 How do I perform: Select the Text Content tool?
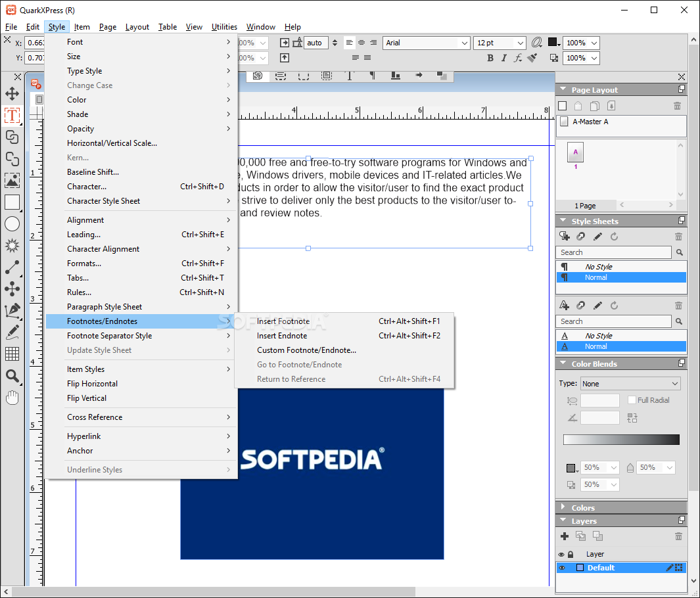12,115
